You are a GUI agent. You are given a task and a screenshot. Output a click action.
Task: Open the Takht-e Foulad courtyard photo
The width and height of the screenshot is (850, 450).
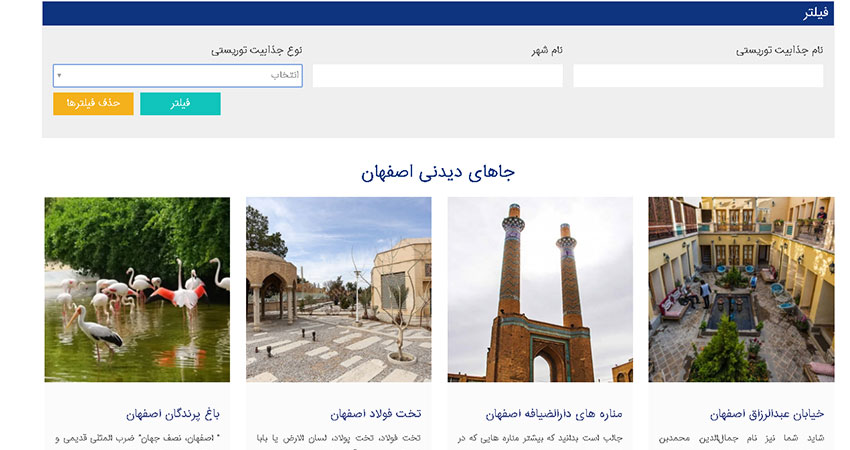coord(338,289)
